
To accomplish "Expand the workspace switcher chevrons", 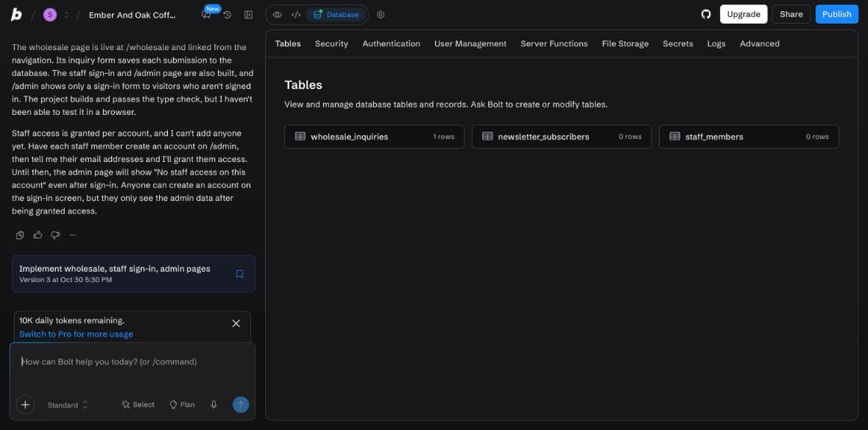I will (66, 15).
